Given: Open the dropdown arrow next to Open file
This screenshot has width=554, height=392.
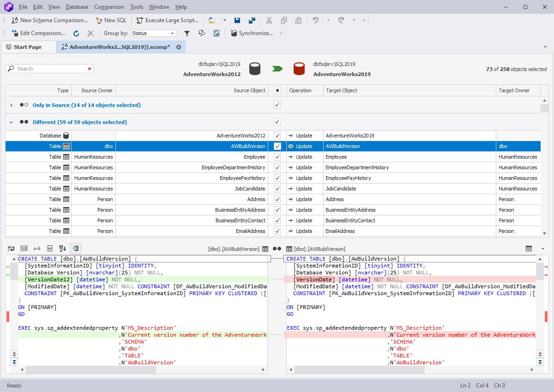Looking at the screenshot, I should [x=224, y=20].
